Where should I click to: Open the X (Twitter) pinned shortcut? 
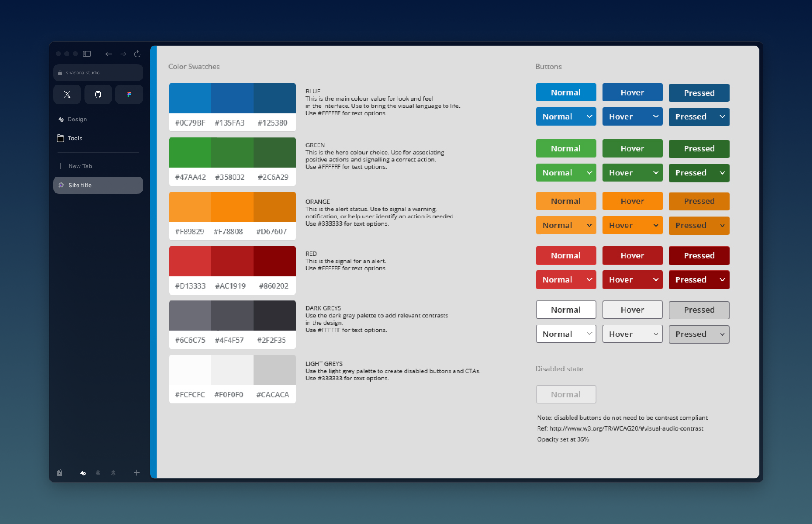[x=67, y=94]
